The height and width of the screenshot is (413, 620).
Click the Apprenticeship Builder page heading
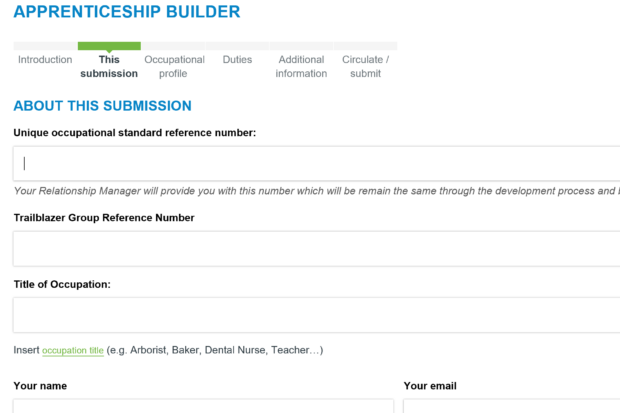(x=127, y=11)
